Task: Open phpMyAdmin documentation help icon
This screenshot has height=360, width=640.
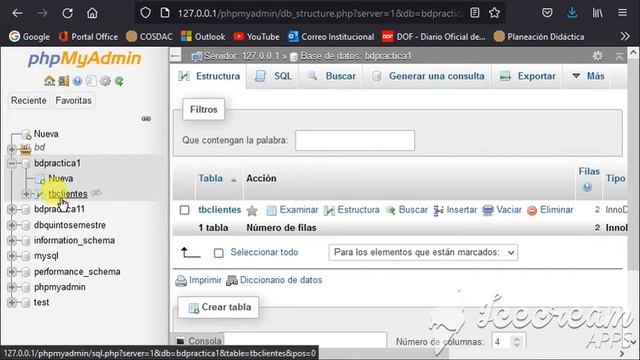Action: 77,81
